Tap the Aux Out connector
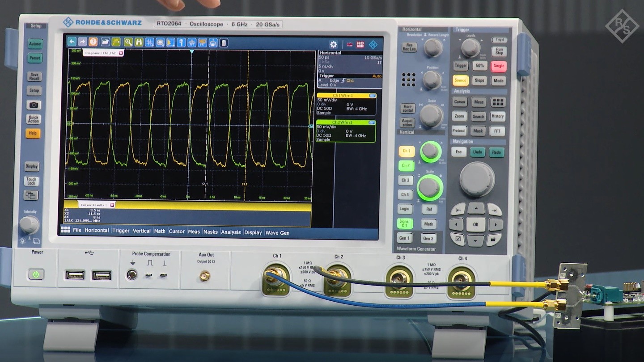 coord(205,276)
